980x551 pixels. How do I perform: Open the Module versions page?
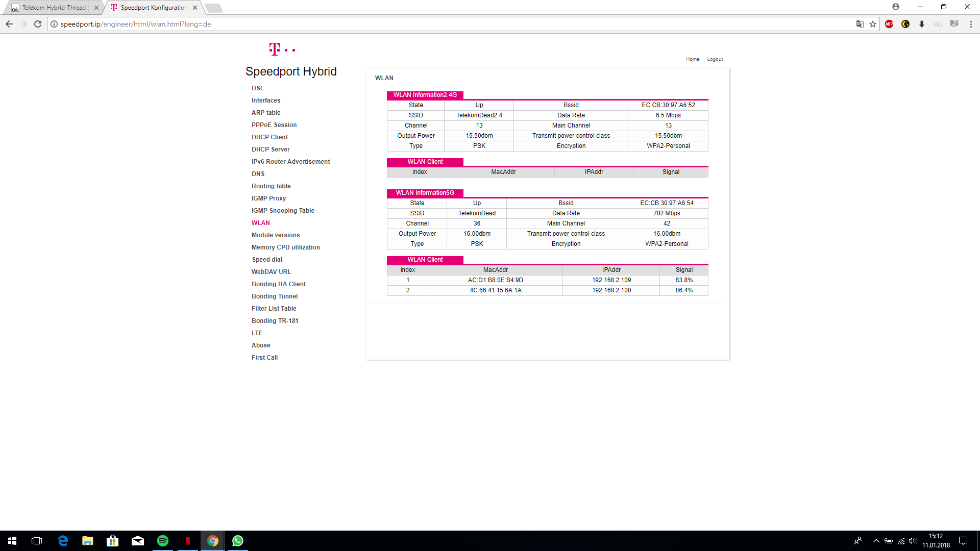pos(276,235)
